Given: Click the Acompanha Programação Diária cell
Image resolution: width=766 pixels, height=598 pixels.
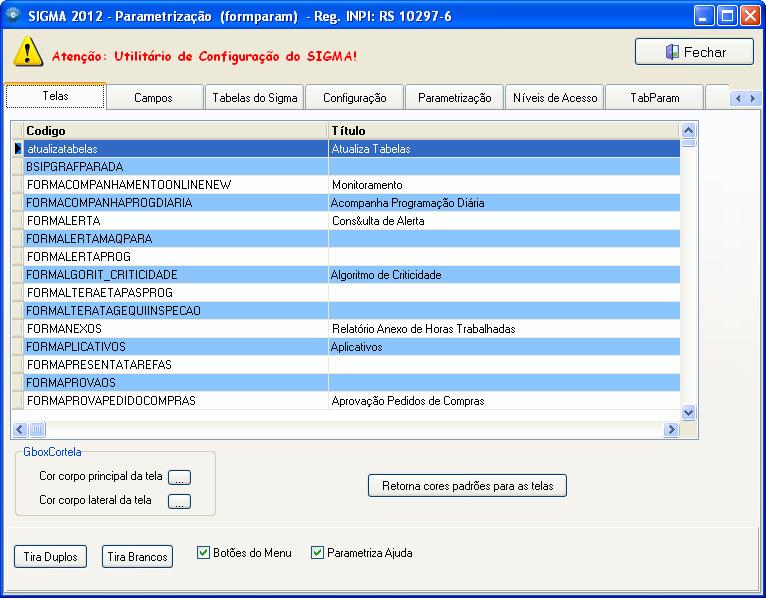Looking at the screenshot, I should tap(504, 203).
